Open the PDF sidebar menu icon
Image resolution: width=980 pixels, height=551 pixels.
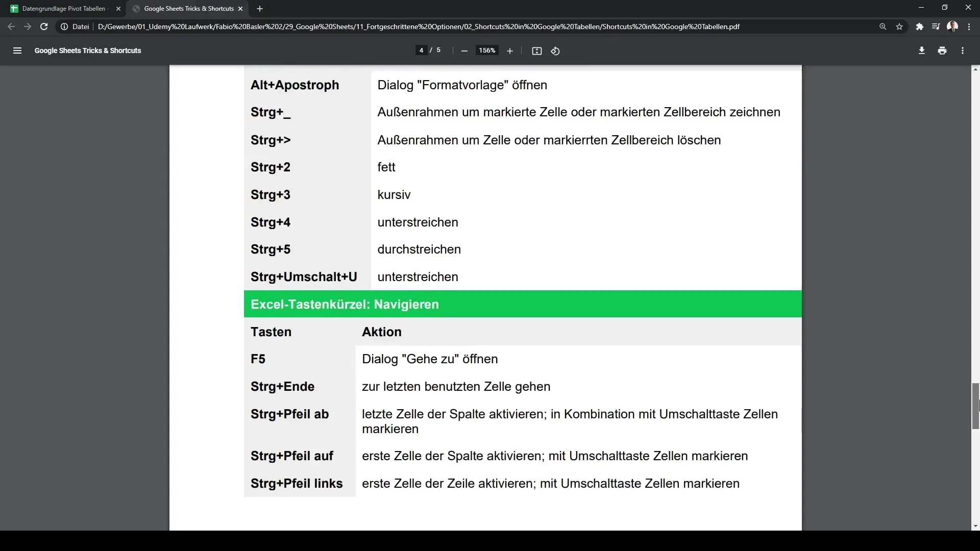[x=17, y=51]
